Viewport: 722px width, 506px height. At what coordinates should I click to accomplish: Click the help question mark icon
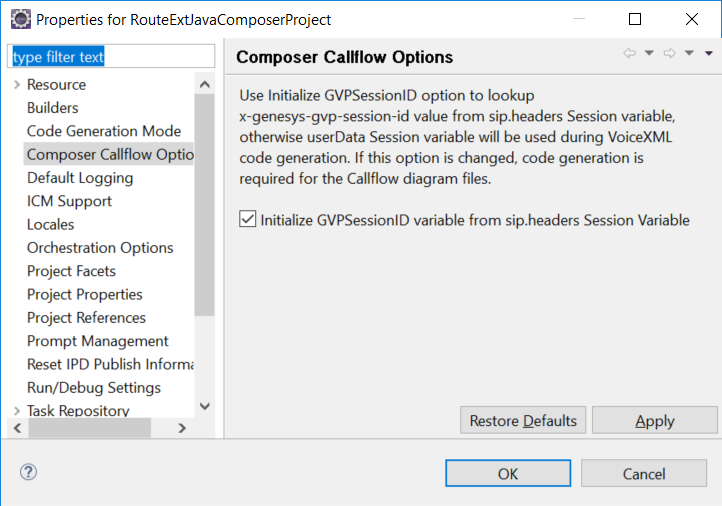click(x=28, y=472)
